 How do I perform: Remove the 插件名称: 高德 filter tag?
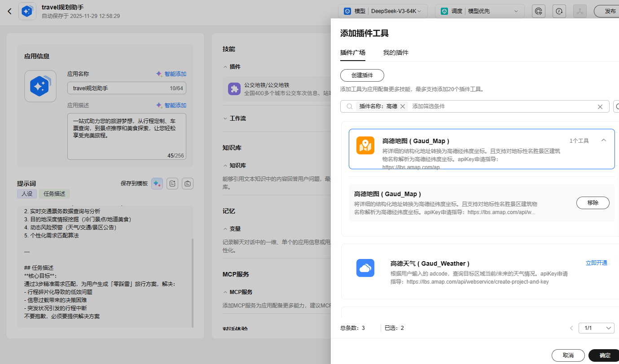pyautogui.click(x=403, y=106)
